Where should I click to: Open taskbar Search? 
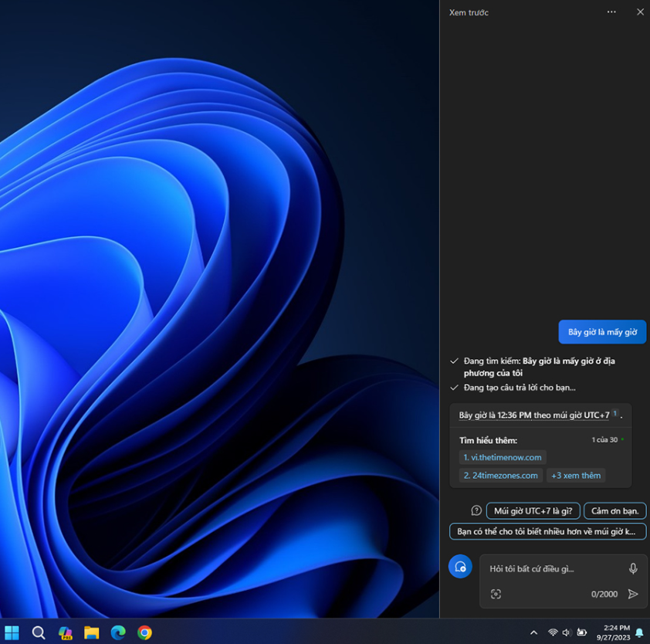(x=39, y=632)
